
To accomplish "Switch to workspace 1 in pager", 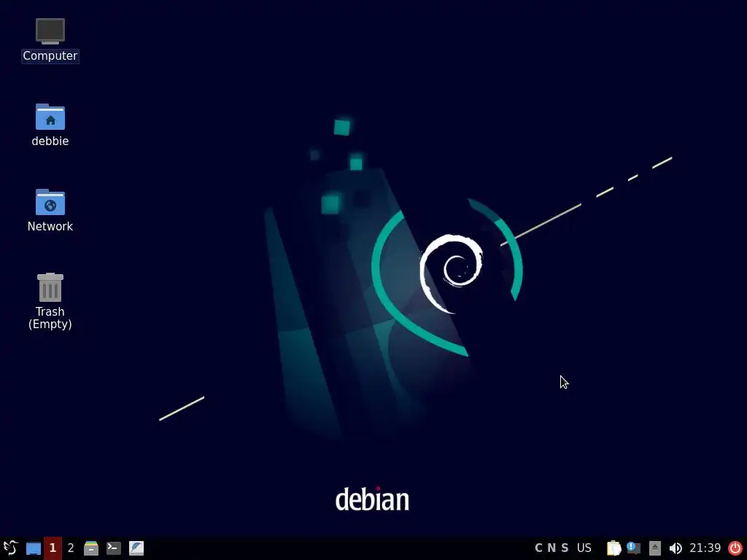I will coord(53,548).
